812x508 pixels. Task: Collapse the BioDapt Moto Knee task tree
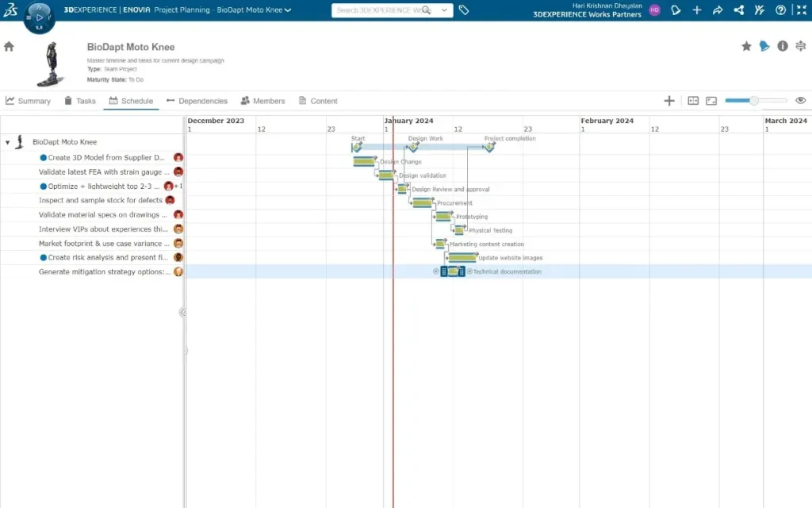(6, 142)
